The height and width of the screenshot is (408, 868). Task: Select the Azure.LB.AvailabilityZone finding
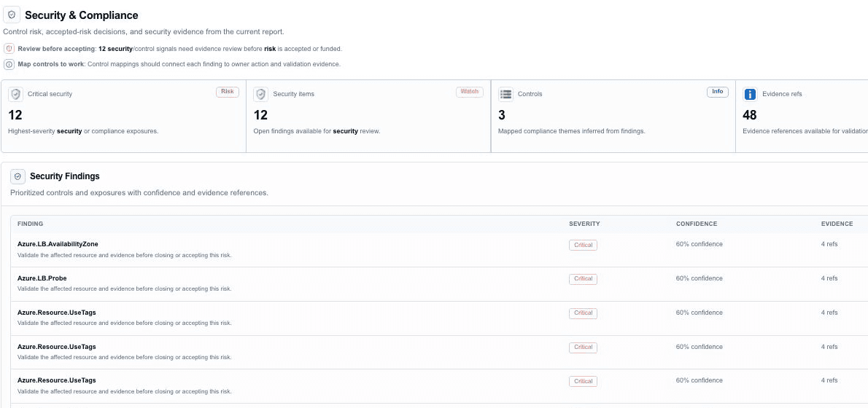tap(58, 244)
